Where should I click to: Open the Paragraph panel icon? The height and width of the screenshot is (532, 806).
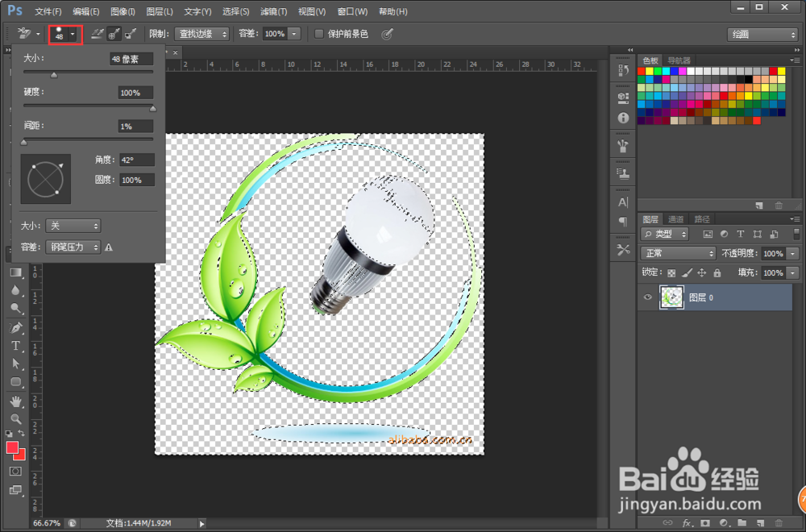[623, 222]
